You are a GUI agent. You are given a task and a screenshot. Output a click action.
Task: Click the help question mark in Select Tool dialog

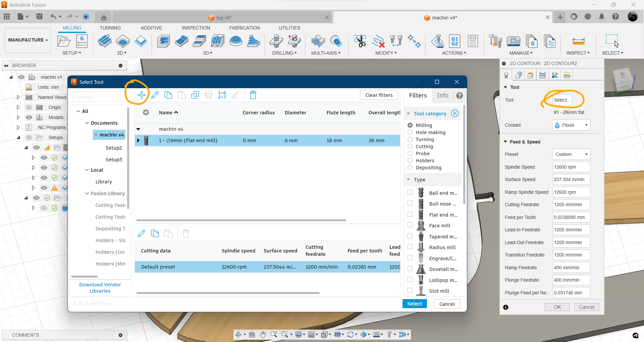tap(460, 96)
